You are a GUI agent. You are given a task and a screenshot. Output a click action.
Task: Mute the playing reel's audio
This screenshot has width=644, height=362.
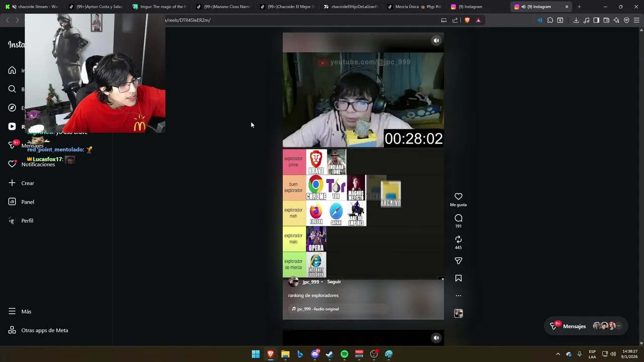point(436,41)
